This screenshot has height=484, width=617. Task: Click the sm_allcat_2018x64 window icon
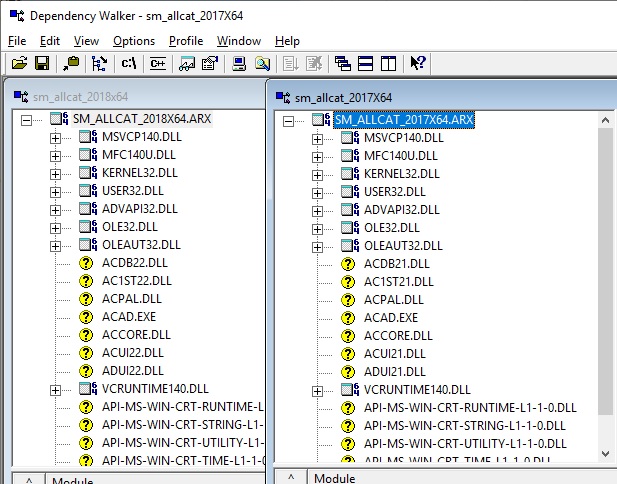pyautogui.click(x=21, y=96)
